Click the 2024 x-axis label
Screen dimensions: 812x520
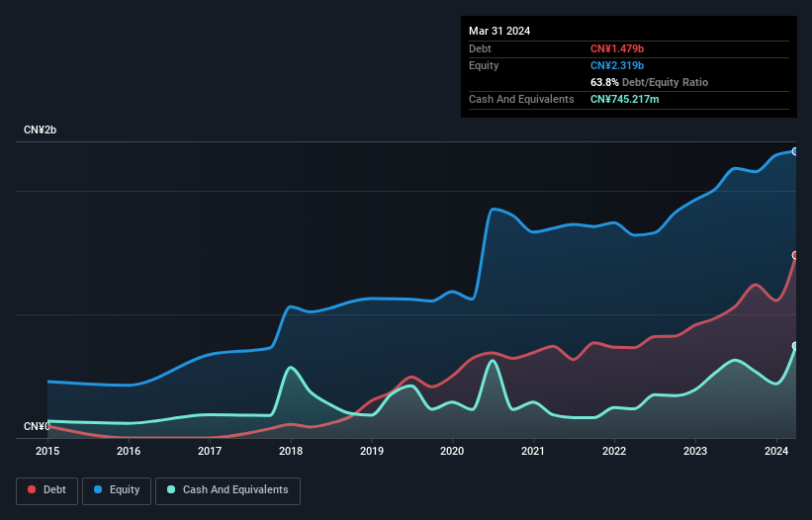coord(776,451)
